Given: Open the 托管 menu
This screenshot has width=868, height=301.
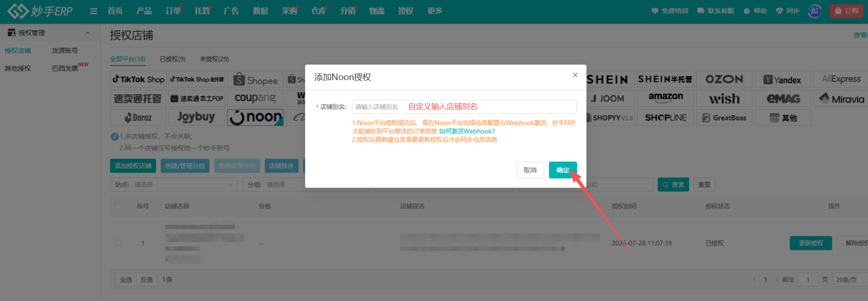Looking at the screenshot, I should [x=202, y=11].
